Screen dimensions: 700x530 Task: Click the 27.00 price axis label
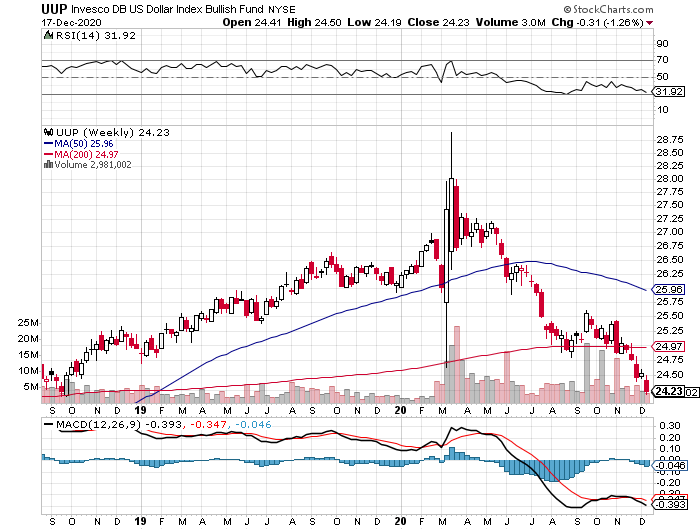click(670, 231)
